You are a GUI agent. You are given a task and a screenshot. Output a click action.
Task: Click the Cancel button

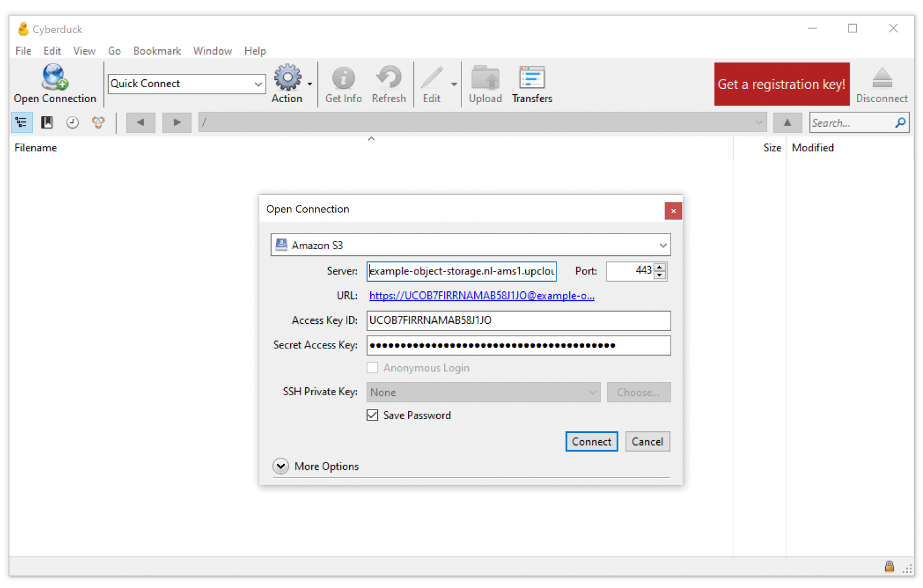click(x=647, y=441)
